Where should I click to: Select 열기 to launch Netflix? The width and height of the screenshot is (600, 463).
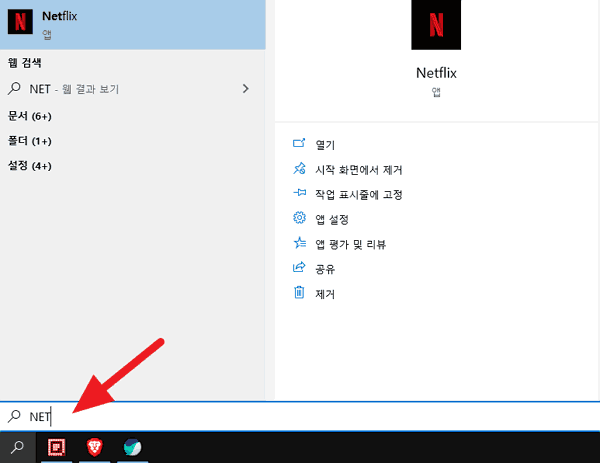(x=325, y=145)
